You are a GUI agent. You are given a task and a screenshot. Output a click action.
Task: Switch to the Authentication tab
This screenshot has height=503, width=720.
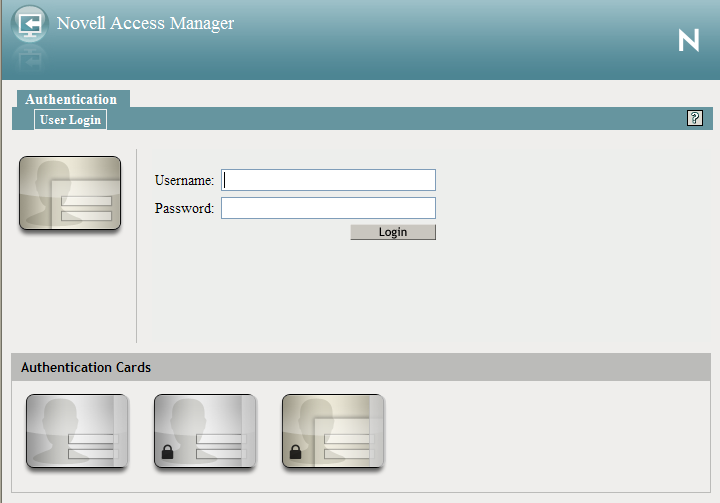coord(73,99)
